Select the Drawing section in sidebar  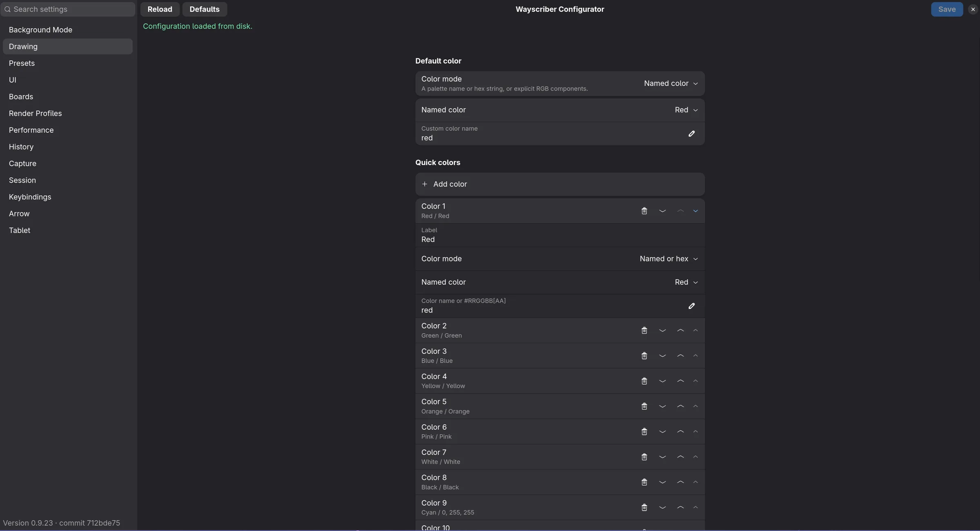(x=67, y=47)
